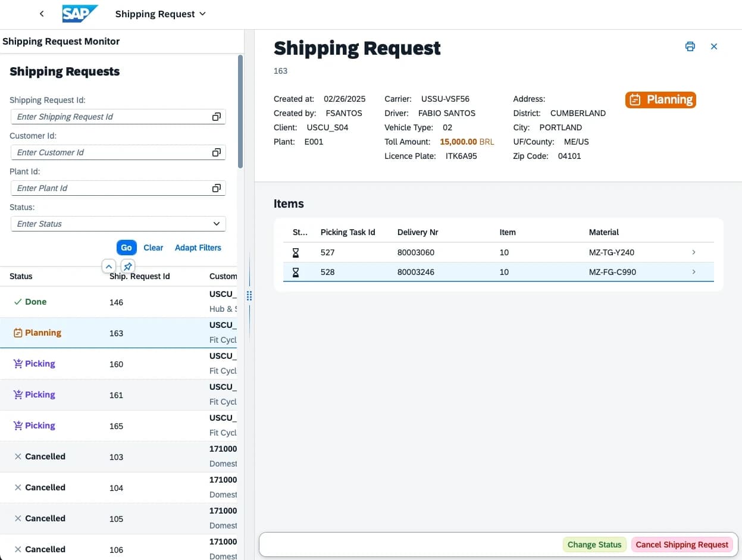Click the Change Status button
The height and width of the screenshot is (560, 742).
click(x=594, y=545)
